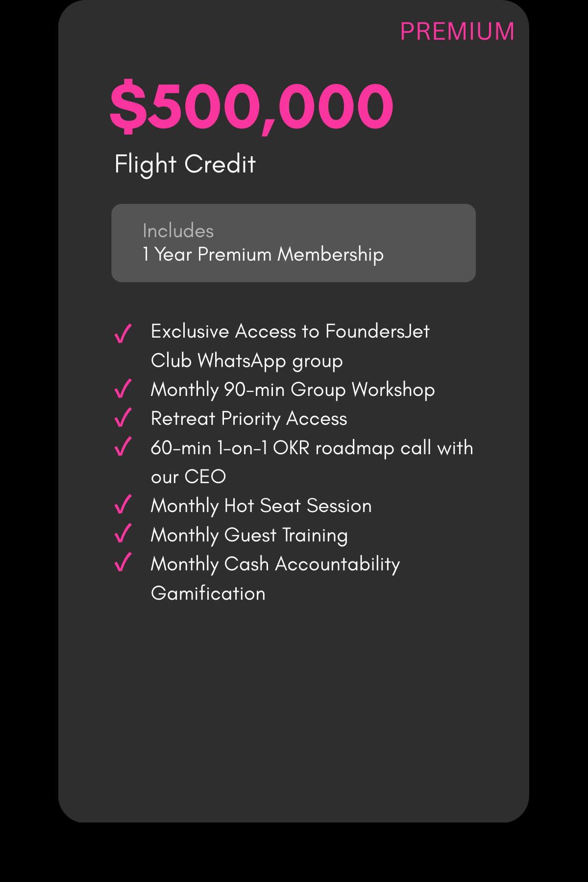Select the Flight Credit subtitle

point(185,164)
